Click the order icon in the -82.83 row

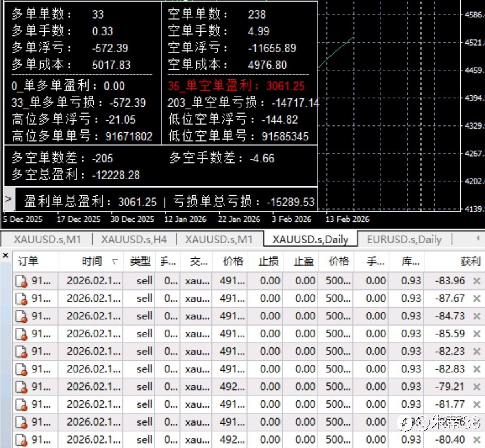tap(21, 369)
